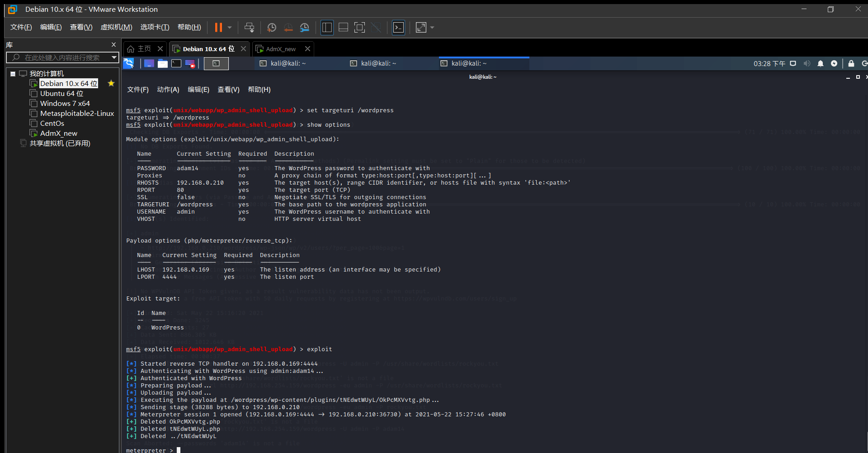Viewport: 868px width, 453px height.
Task: Open terminal 编辑(E) menu
Action: click(x=198, y=90)
